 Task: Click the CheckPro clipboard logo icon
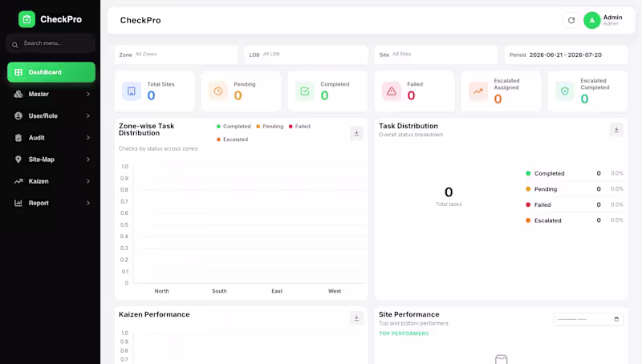tap(27, 19)
